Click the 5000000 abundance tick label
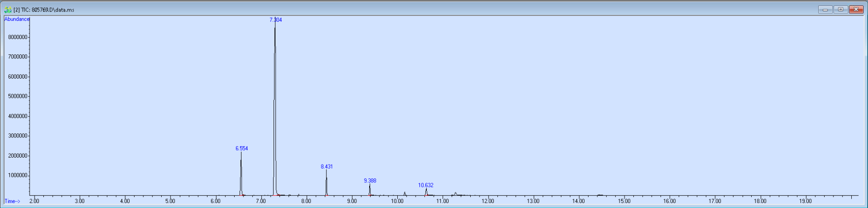 click(17, 96)
